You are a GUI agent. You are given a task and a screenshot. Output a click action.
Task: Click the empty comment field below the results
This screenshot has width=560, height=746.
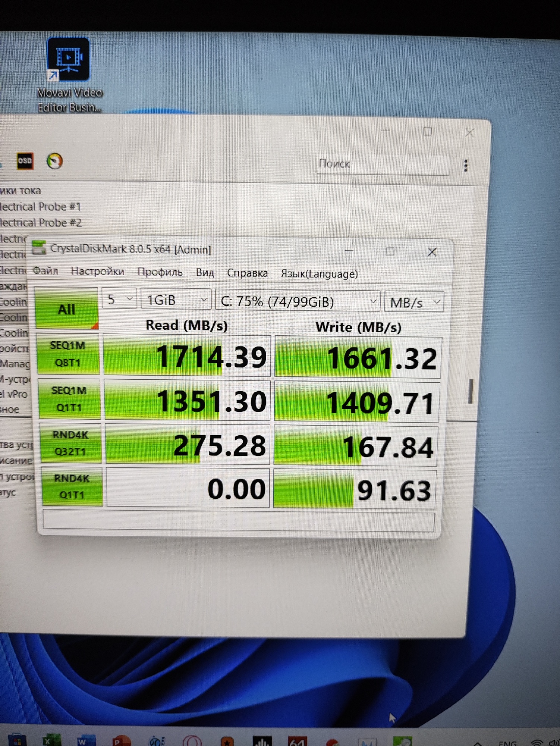[x=239, y=521]
